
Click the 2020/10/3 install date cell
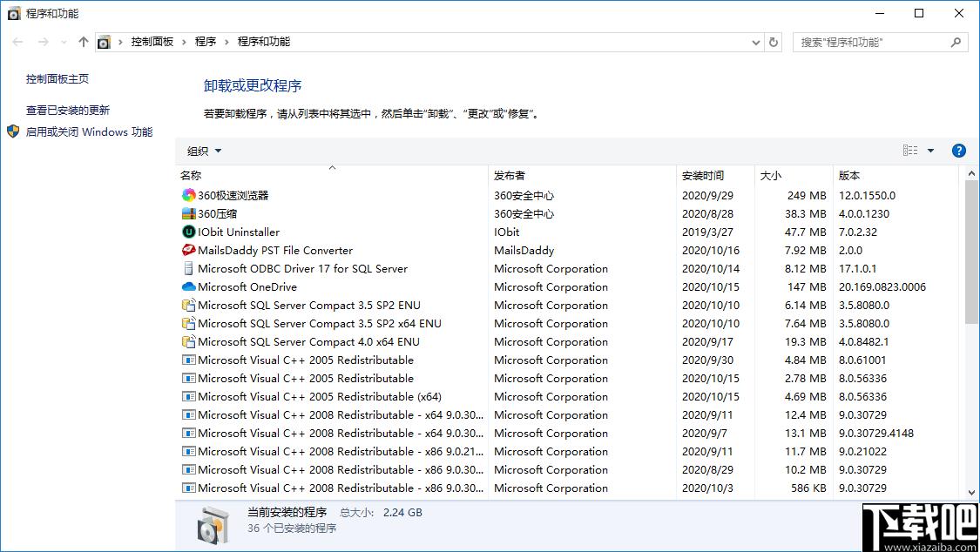(x=707, y=488)
